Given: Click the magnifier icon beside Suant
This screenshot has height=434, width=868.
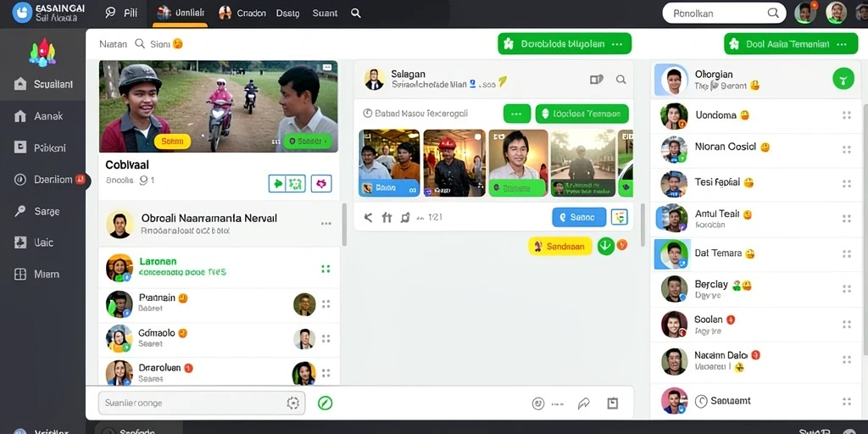Looking at the screenshot, I should click(356, 14).
